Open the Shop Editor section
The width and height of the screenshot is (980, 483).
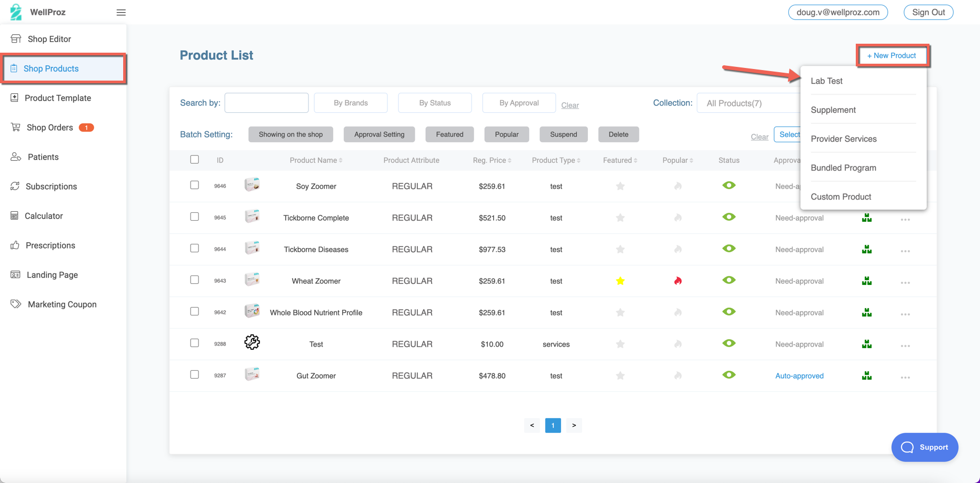point(49,38)
